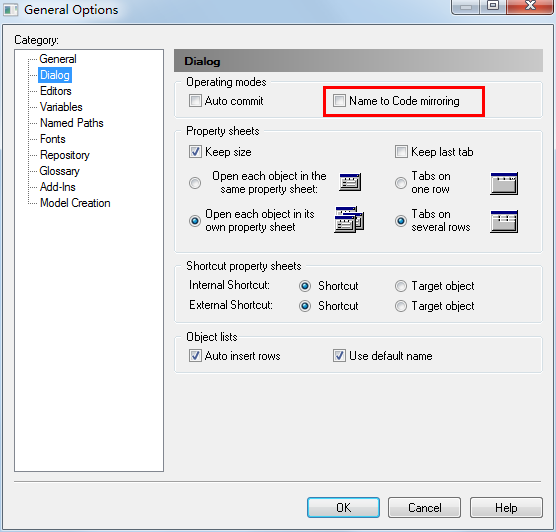Close the General Options window
556x532 pixels.
click(530, 6)
